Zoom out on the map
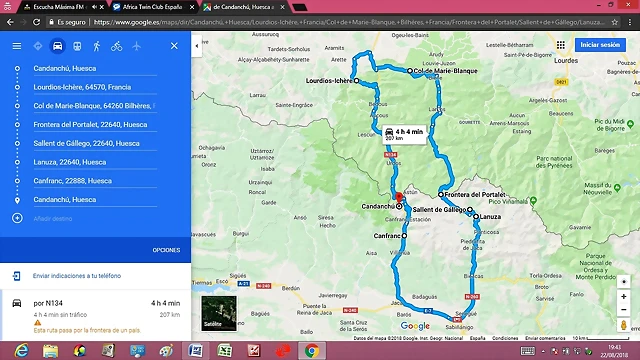Viewport: 640px width, 360px height. tap(623, 309)
